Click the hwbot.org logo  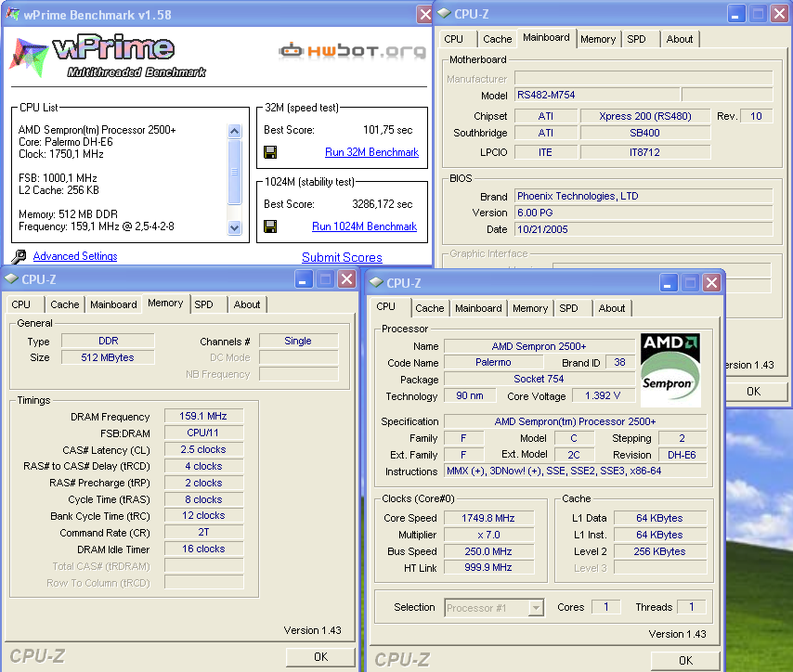pyautogui.click(x=352, y=50)
